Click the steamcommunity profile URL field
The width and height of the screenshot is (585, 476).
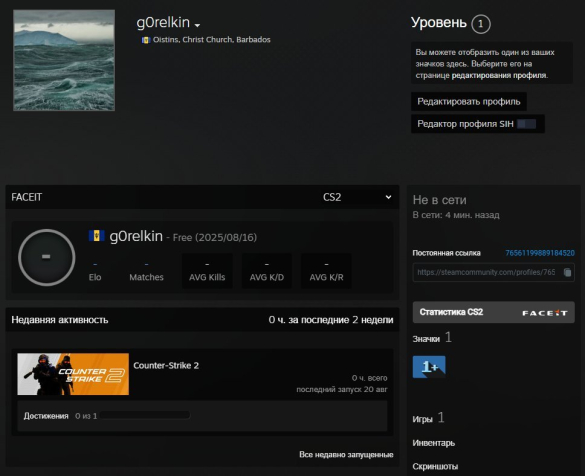click(494, 272)
